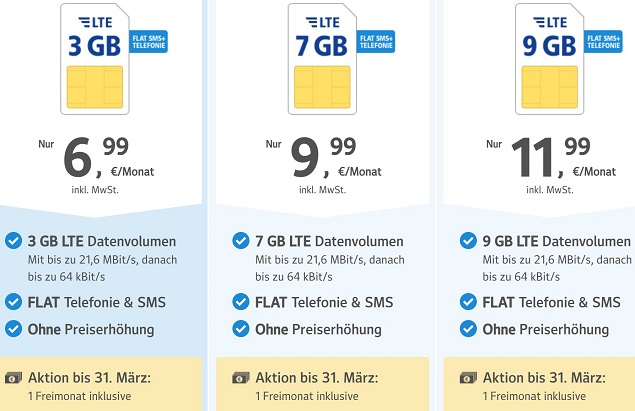Click checkmark next to FLAT Telefonie in 9 GB plan
This screenshot has width=635, height=411.
(x=468, y=302)
